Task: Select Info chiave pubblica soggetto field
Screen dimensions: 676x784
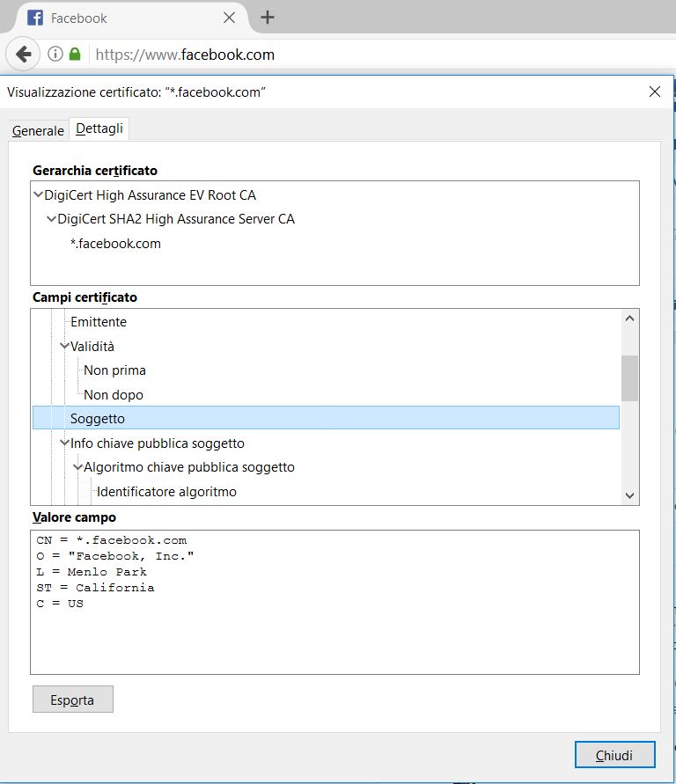Action: [x=157, y=443]
